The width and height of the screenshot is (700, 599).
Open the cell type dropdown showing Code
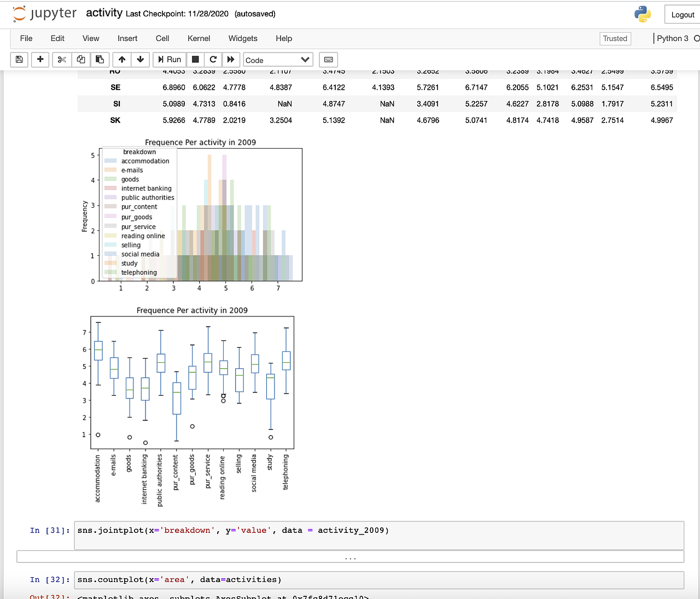pos(278,60)
